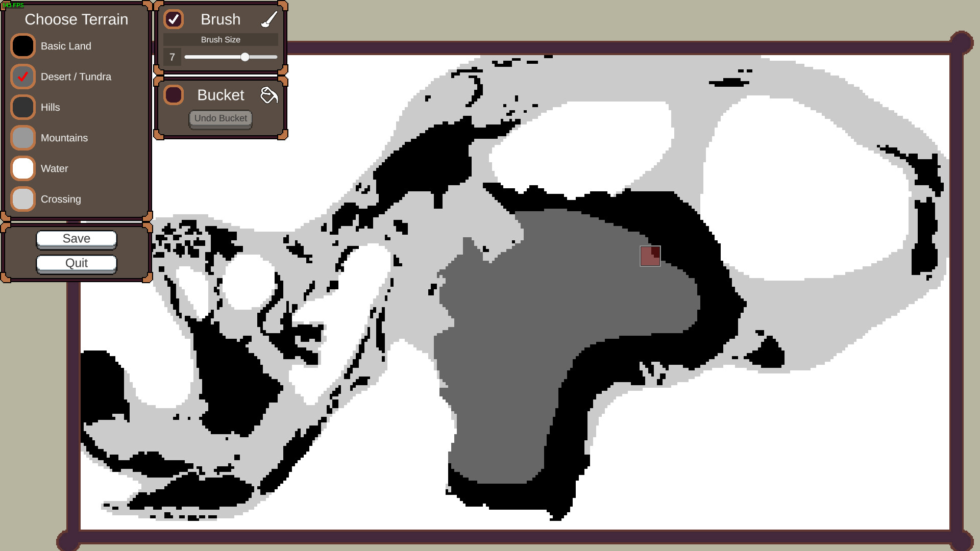The image size is (980, 551).
Task: Click the brush stroke icon
Action: [x=268, y=19]
